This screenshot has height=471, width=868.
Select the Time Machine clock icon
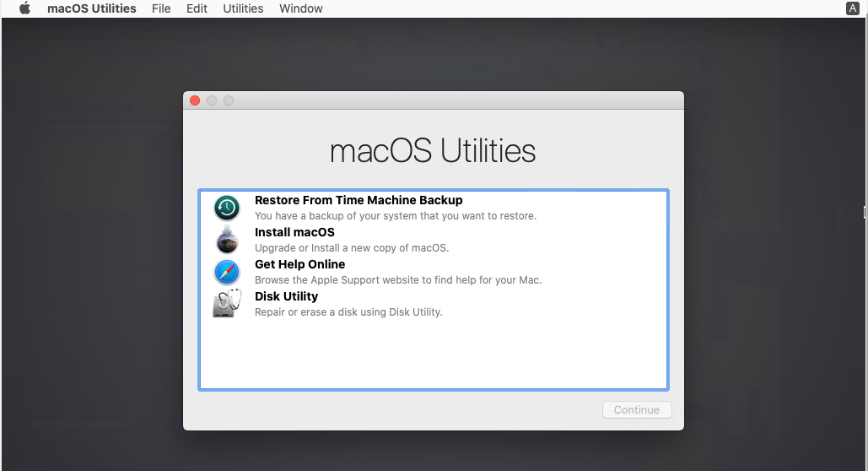pos(226,208)
